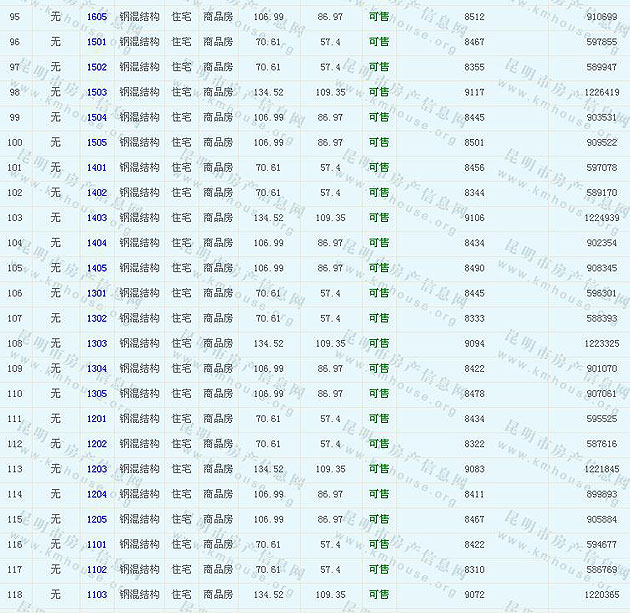This screenshot has width=630, height=613.
Task: Click room number 1101
Action: [x=97, y=545]
